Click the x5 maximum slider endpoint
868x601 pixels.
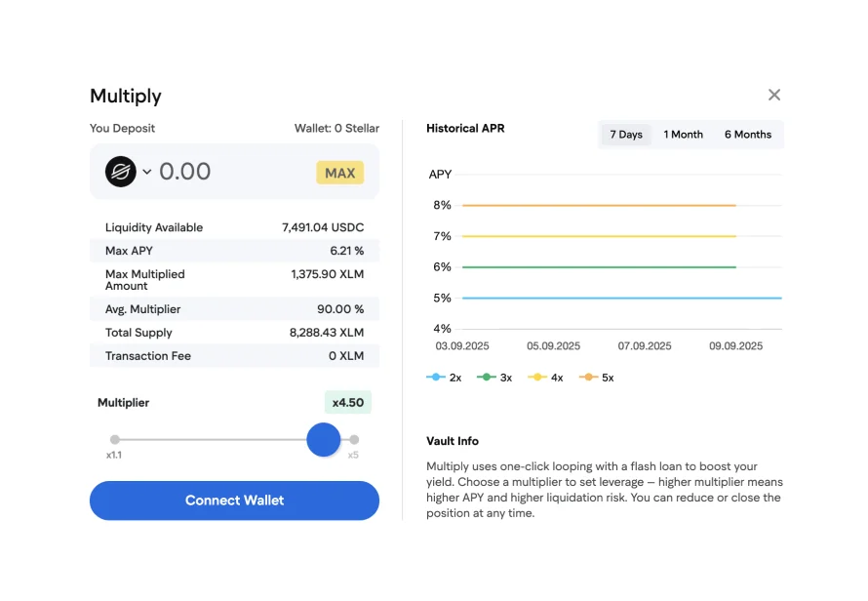354,440
